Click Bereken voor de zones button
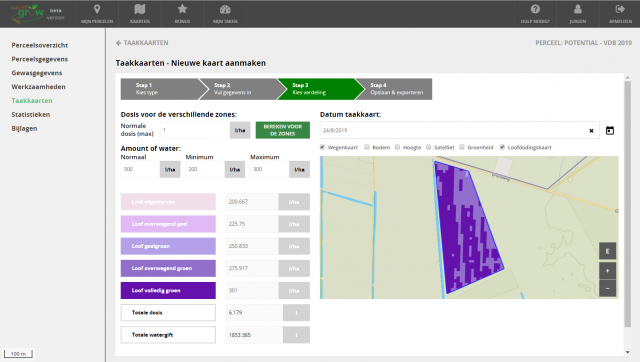 [282, 130]
